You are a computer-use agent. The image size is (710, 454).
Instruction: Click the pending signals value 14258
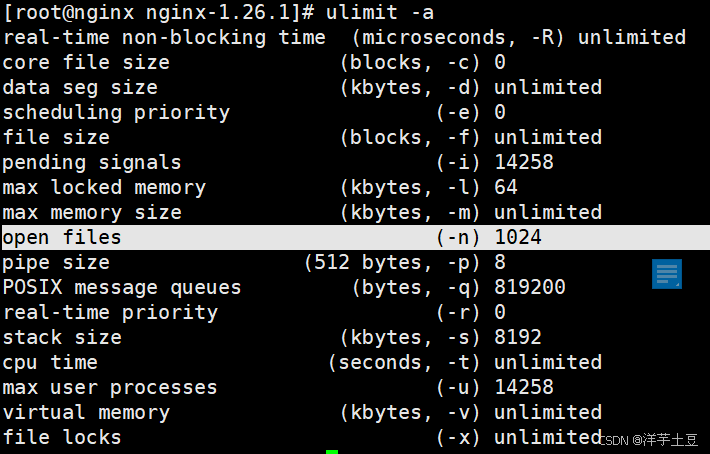tap(524, 162)
